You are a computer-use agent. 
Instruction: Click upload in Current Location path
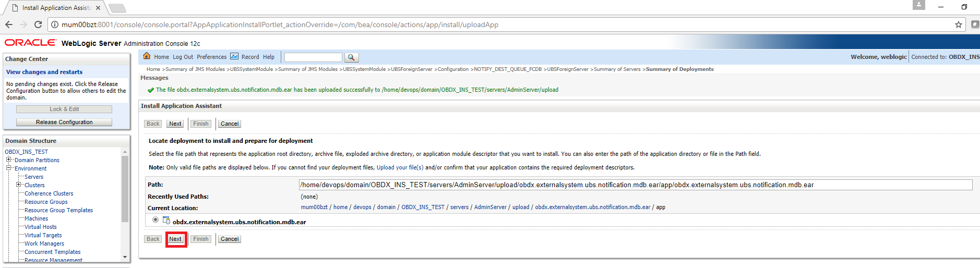click(x=521, y=207)
